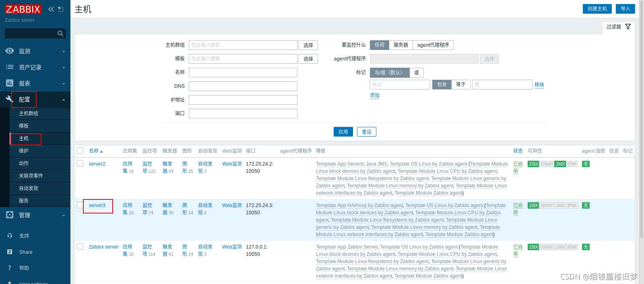Collapse the sidebar with double-chevron icon
Screen dimensions: 644x284
pos(51,9)
